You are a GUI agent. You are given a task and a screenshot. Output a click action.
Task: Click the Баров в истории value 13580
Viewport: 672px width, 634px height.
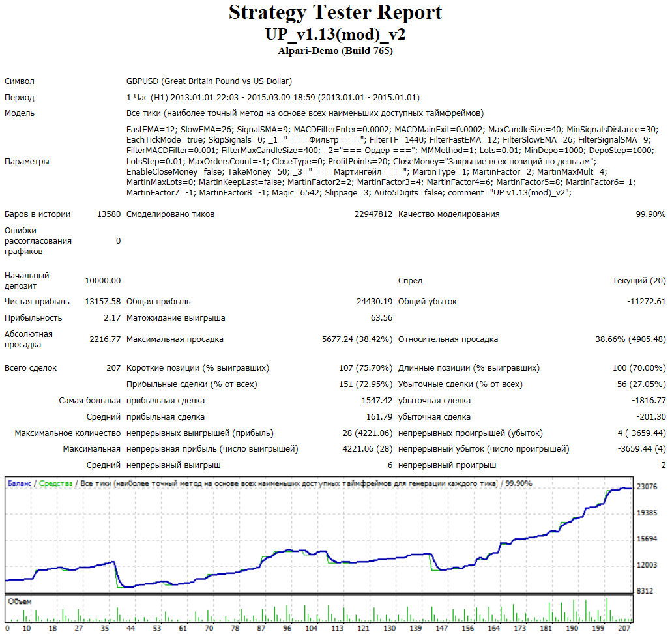tap(109, 214)
